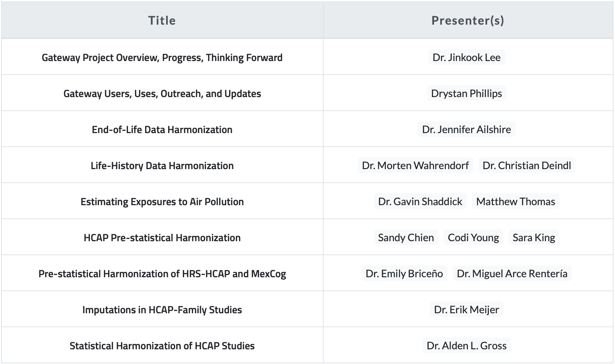Click the Dr. Christian Deindl tag
Image resolution: width=615 pixels, height=364 pixels.
(x=527, y=165)
